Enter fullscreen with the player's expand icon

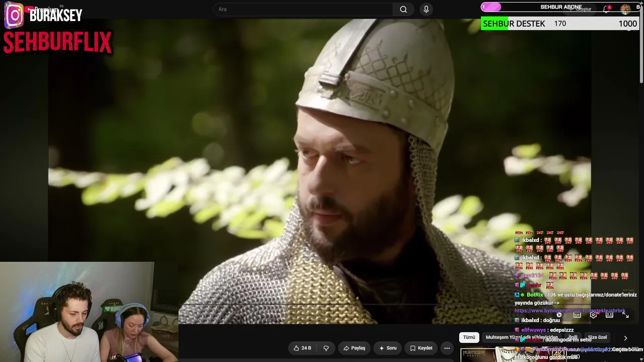pyautogui.click(x=625, y=315)
